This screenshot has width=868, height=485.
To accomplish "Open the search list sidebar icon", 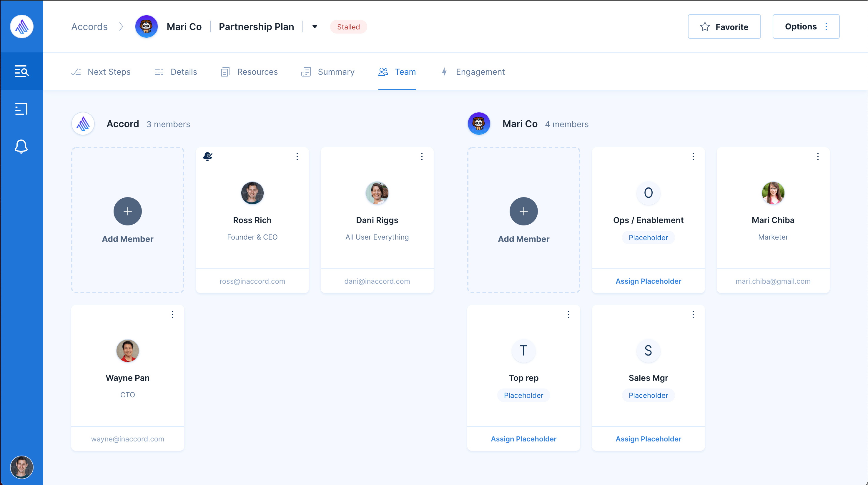I will coord(21,72).
